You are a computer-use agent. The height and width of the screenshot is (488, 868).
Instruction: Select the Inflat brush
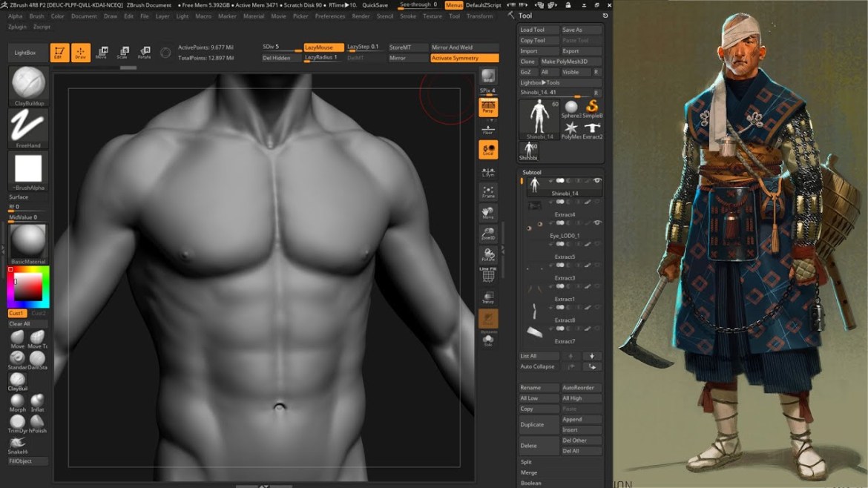click(x=38, y=402)
